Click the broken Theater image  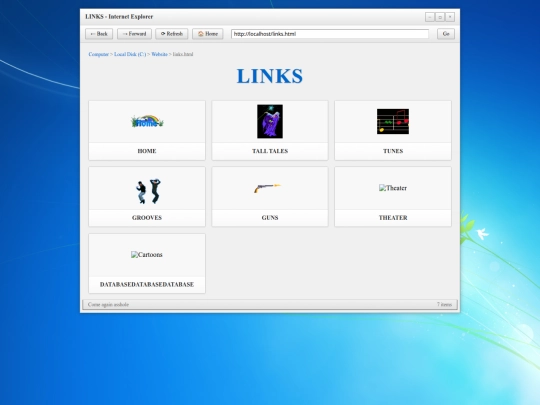click(393, 188)
